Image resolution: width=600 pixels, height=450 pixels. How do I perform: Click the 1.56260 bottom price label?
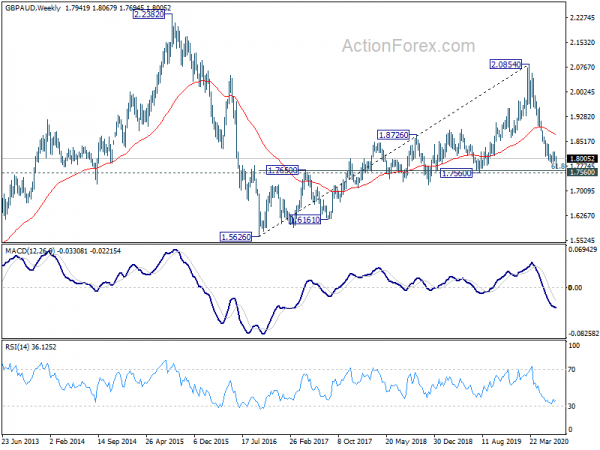point(236,237)
